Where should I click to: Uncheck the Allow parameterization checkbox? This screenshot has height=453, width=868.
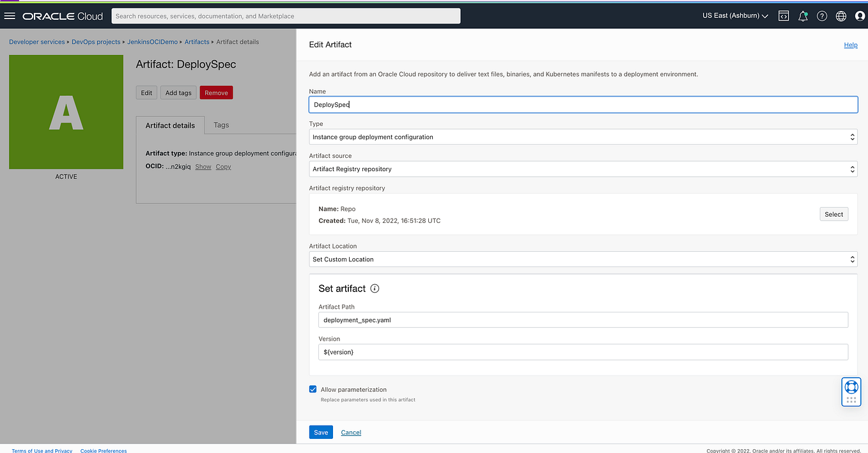(x=313, y=389)
